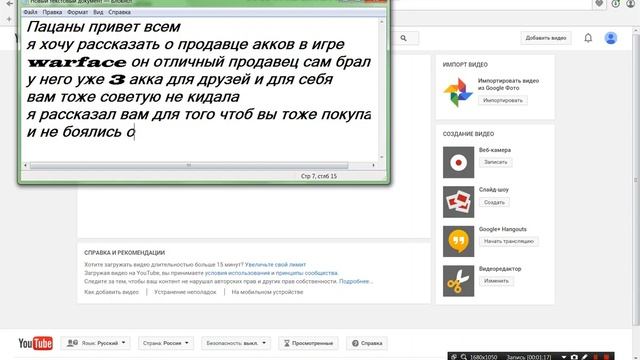640x360 pixels.
Task: Click the Устранение неполадок link
Action: click(185, 292)
